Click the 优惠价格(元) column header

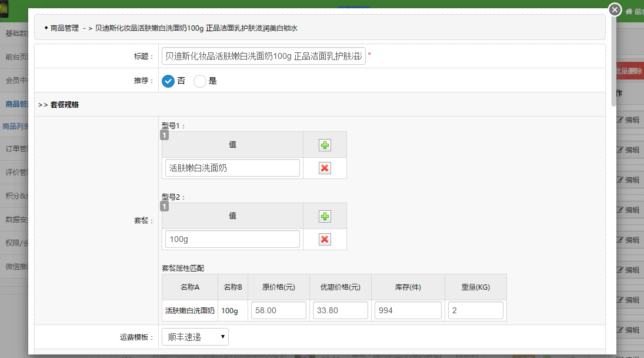click(x=341, y=287)
